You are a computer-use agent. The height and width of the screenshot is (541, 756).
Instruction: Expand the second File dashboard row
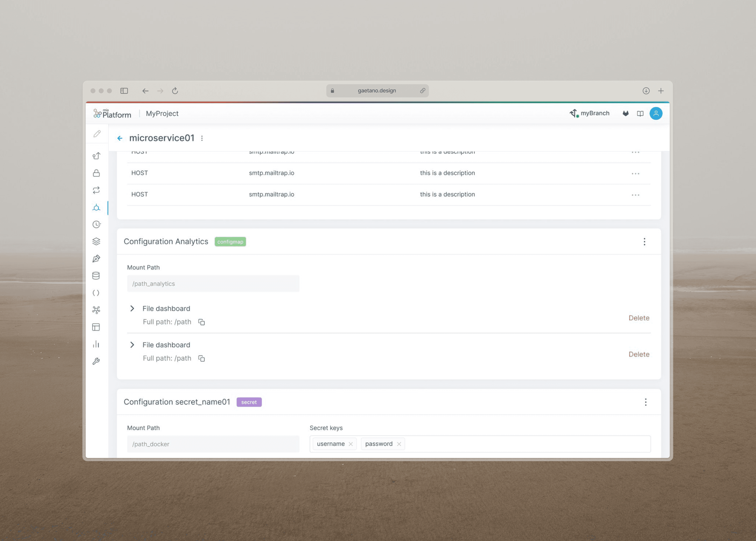[x=132, y=345]
